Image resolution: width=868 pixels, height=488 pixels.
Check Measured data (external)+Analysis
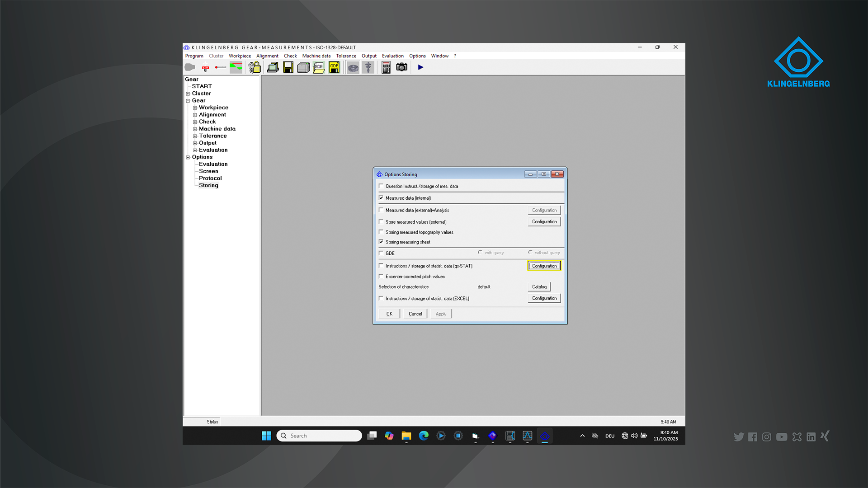pos(381,210)
